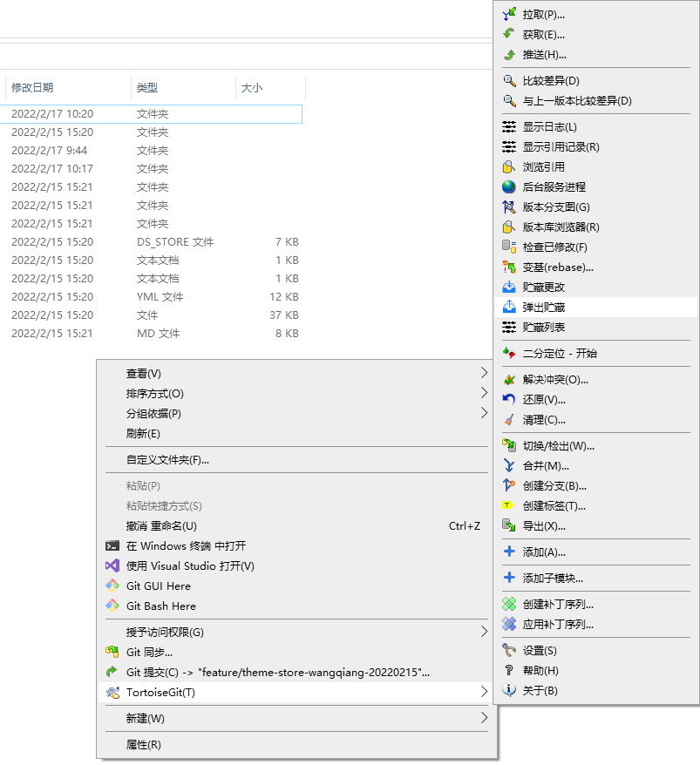Click the Pull (拉取) icon
Image resolution: width=700 pixels, height=765 pixels.
tap(509, 14)
